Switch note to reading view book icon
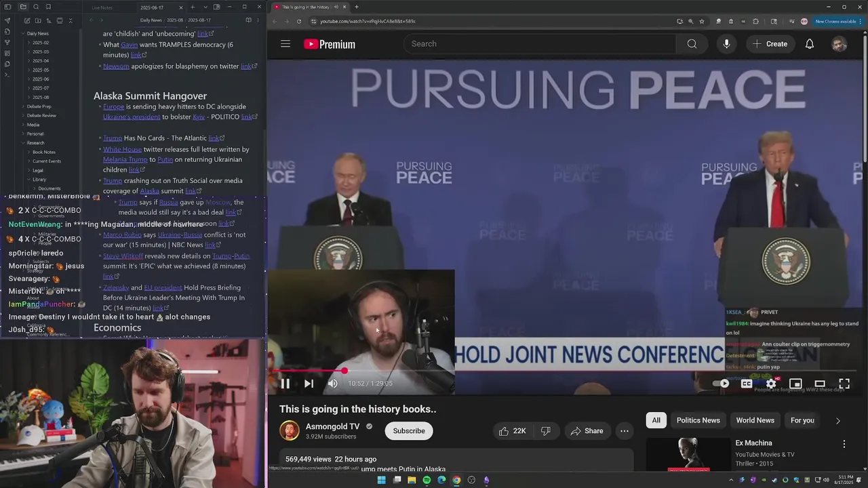This screenshot has width=868, height=488. (248, 20)
